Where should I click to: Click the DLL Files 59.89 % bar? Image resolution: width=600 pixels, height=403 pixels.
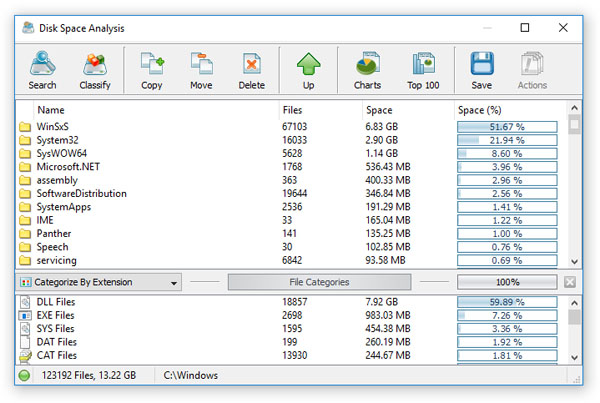click(507, 302)
